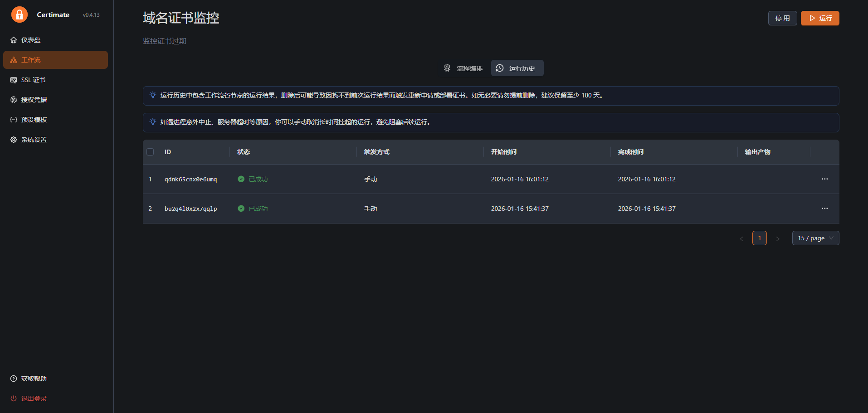Click the Certimate orange lock logo
The height and width of the screenshot is (413, 868).
point(20,15)
